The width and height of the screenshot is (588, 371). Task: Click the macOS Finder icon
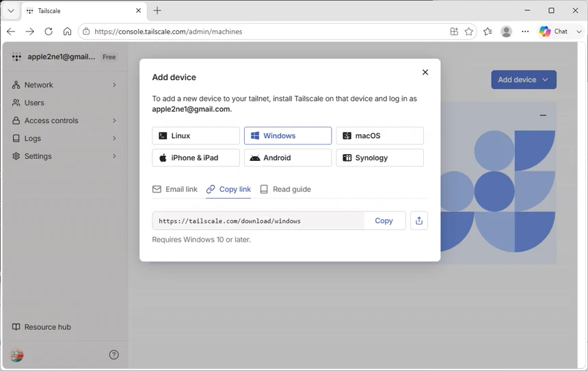pos(347,136)
